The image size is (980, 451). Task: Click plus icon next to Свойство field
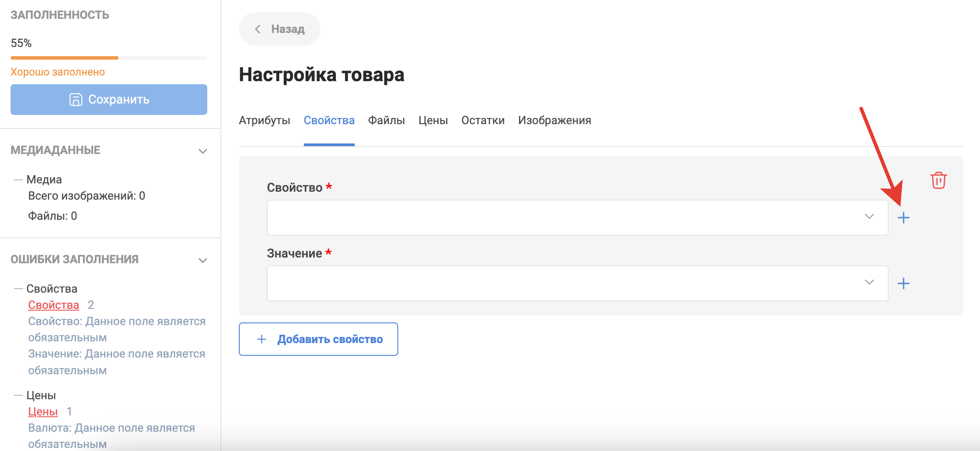[x=903, y=218]
